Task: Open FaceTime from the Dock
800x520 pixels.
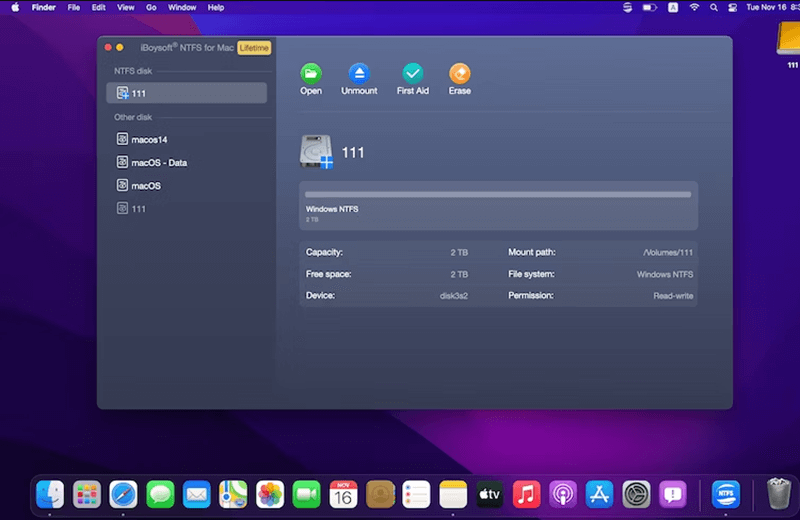Action: (307, 494)
